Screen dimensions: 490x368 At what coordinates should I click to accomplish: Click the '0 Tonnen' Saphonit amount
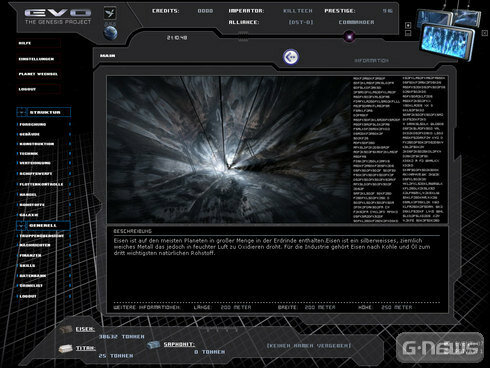(209, 352)
